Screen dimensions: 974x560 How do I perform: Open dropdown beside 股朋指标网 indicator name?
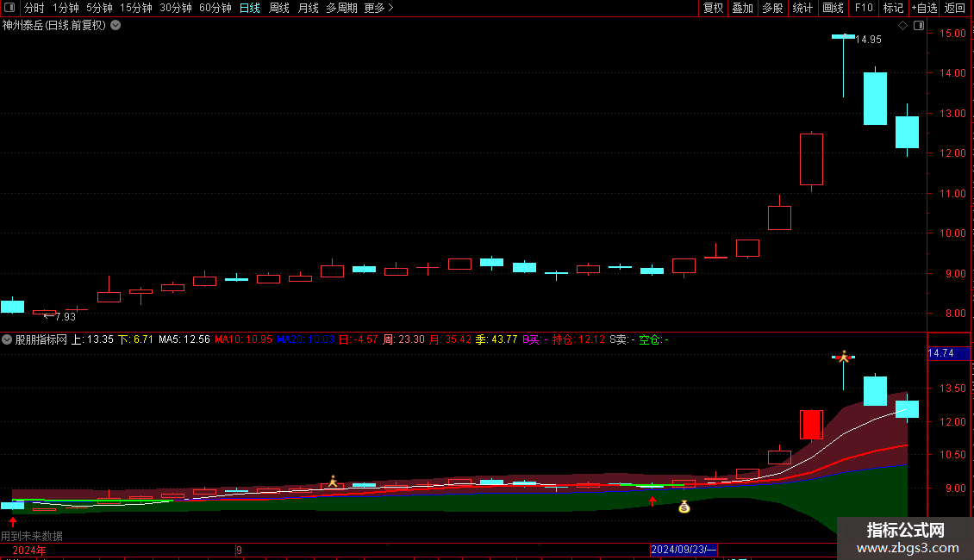(x=7, y=339)
